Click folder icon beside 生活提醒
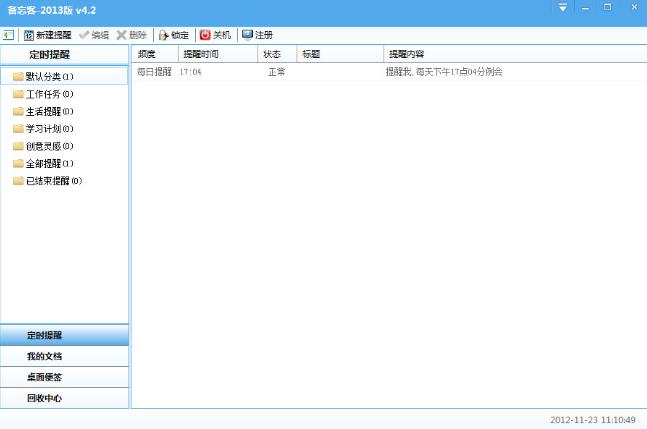Viewport: 647px width, 429px height. click(x=18, y=111)
